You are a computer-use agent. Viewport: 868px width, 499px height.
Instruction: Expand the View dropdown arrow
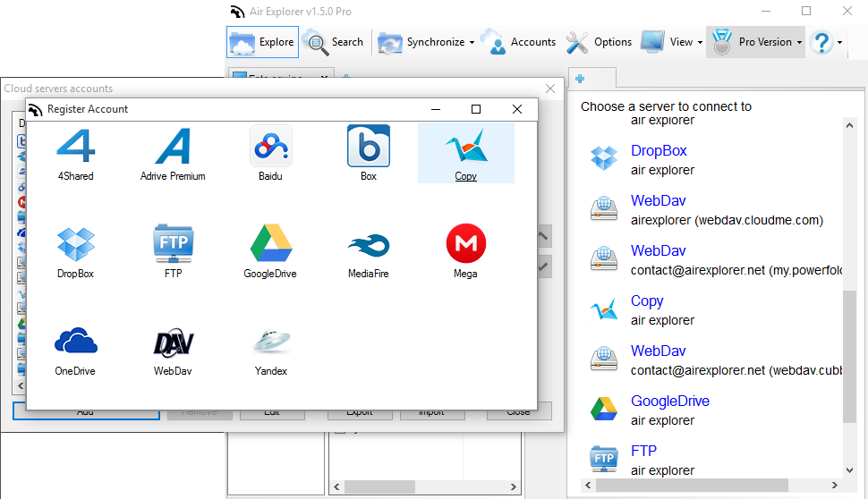(700, 43)
